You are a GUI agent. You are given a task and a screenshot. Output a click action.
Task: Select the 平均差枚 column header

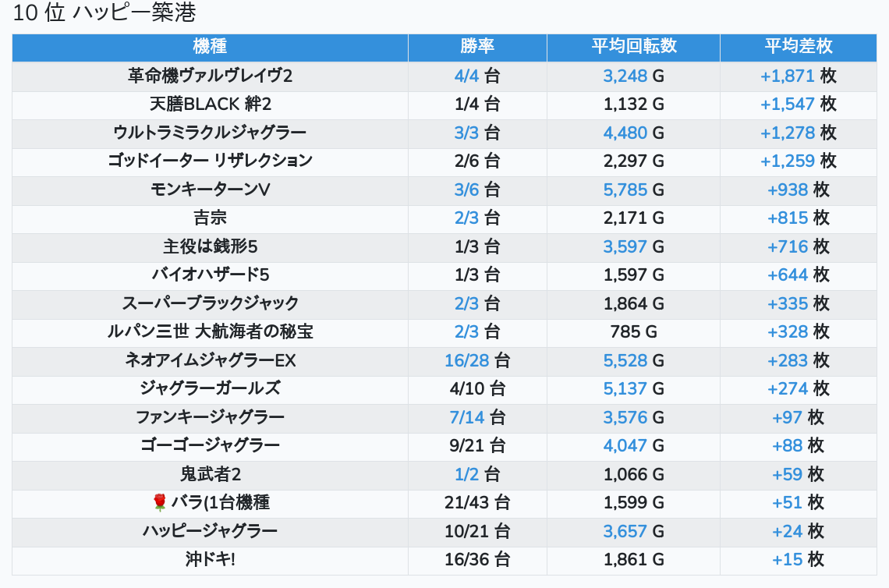798,47
